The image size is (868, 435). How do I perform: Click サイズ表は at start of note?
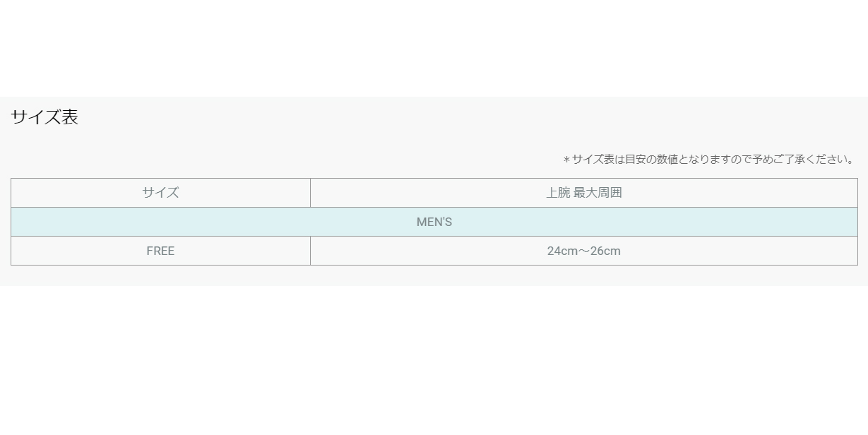599,160
